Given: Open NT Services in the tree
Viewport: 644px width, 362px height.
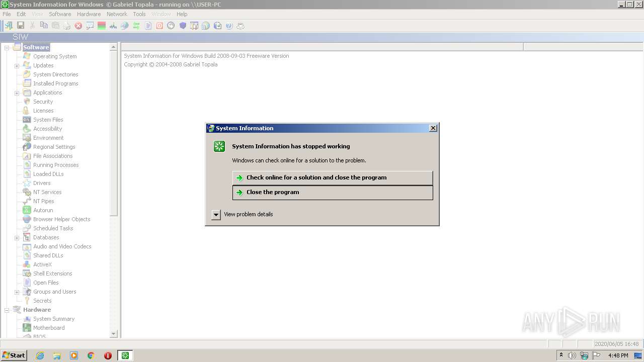Looking at the screenshot, I should 47,192.
